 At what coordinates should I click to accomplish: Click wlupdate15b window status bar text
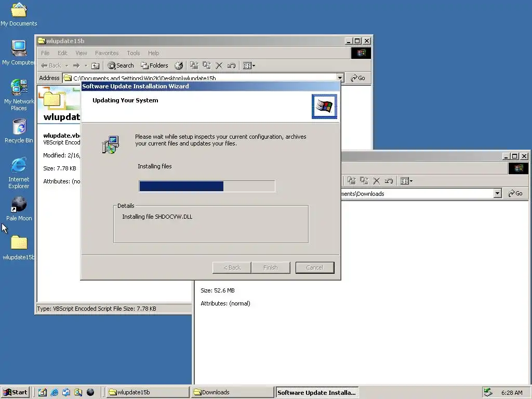97,309
